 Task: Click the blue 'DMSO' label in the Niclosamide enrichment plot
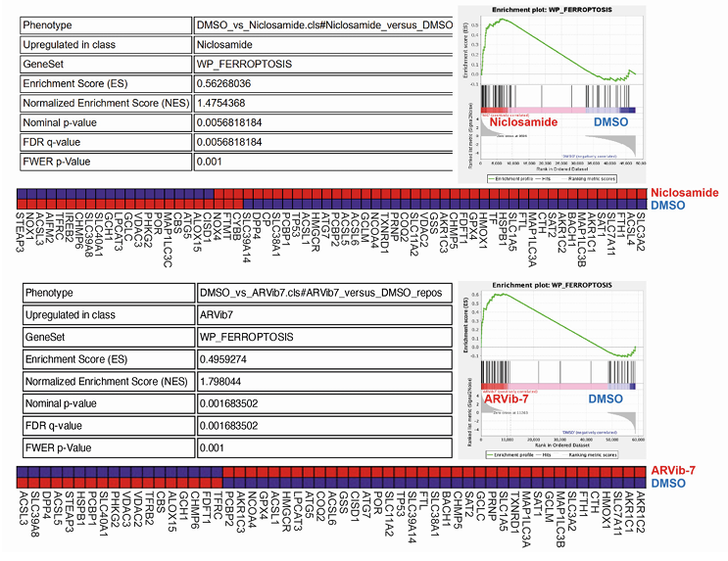click(x=611, y=122)
